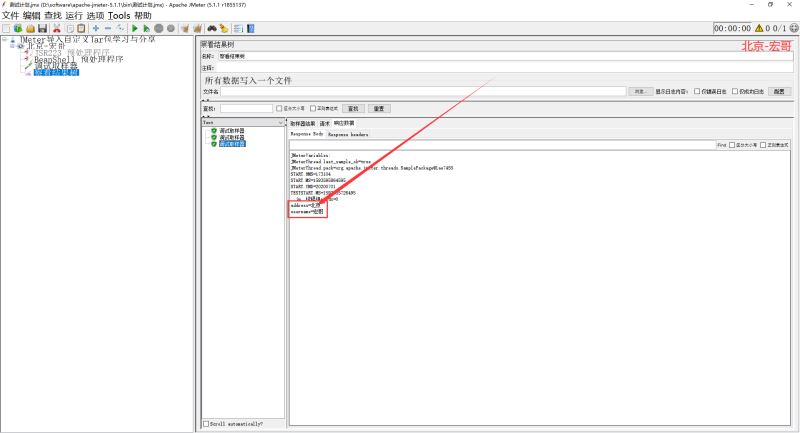Click the green shield of first sampler result
The width and height of the screenshot is (800, 433).
coord(214,131)
